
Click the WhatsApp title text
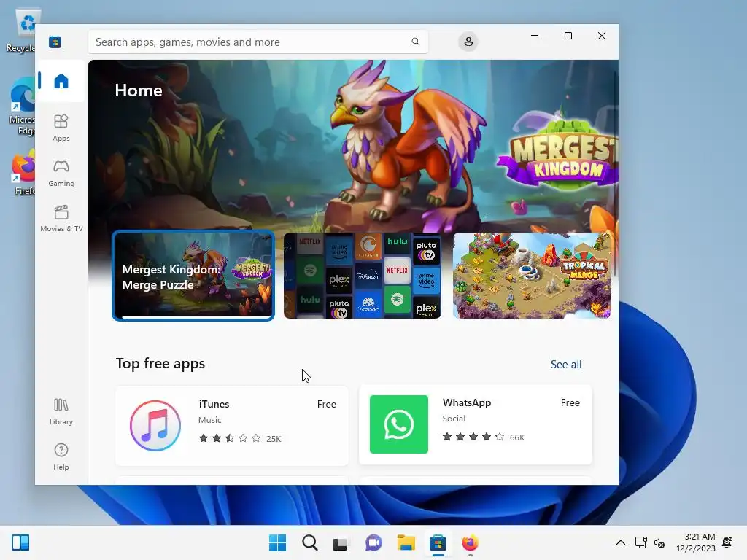click(466, 402)
